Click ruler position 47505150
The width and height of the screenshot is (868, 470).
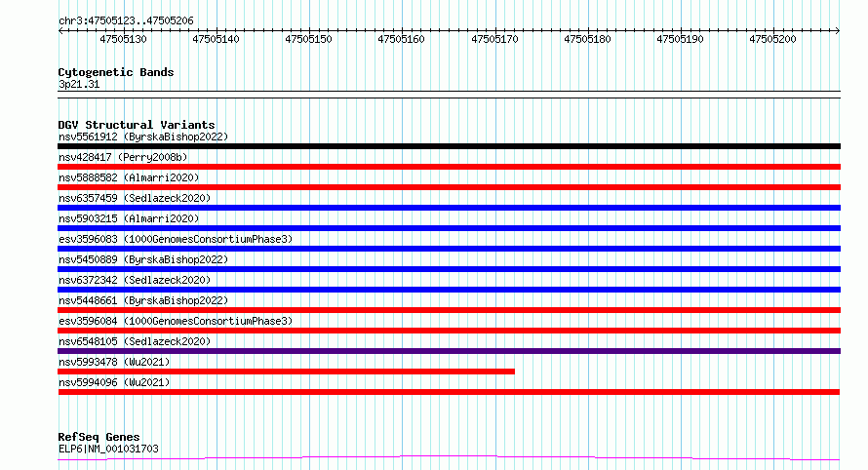pyautogui.click(x=308, y=39)
